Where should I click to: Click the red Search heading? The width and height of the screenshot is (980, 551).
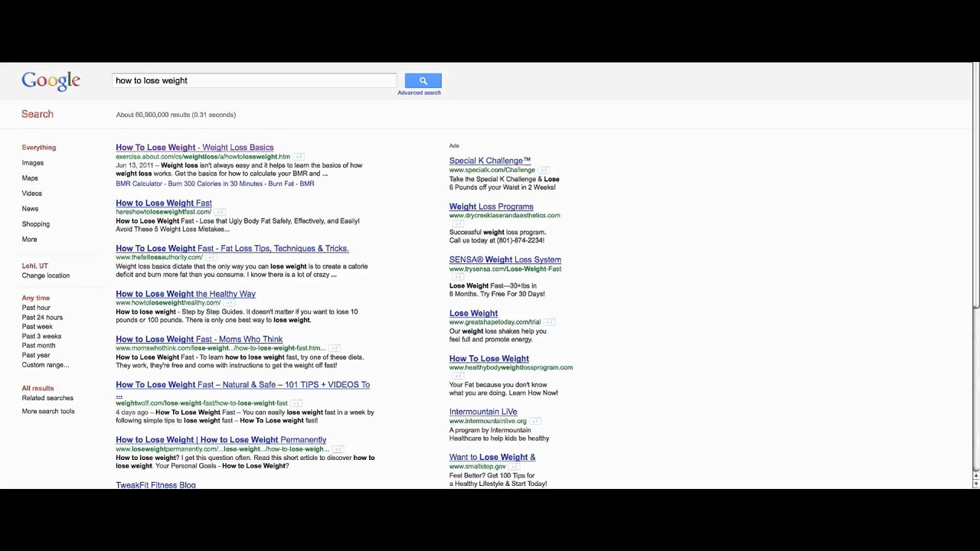[38, 114]
